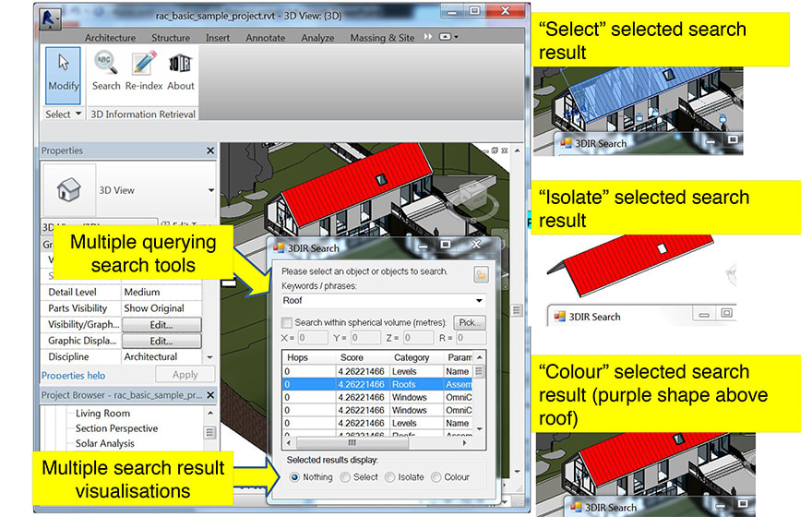Viewport: 812px width, 517px height.
Task: Click Edit for Graphic Display options
Action: tap(161, 341)
